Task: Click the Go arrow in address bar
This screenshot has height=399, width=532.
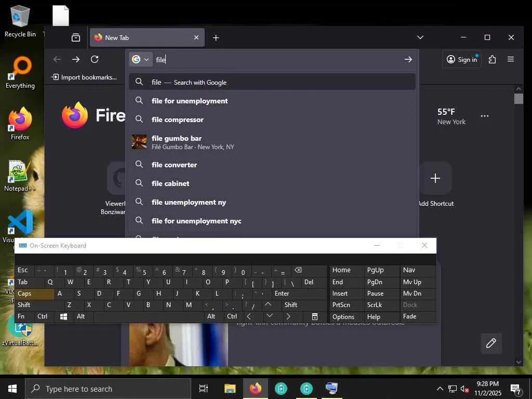Action: click(408, 59)
